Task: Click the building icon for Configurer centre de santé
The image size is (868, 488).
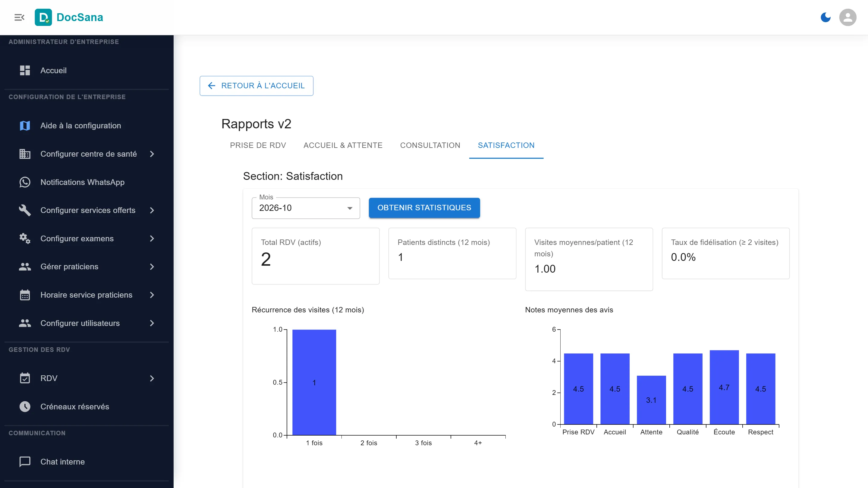Action: (25, 154)
